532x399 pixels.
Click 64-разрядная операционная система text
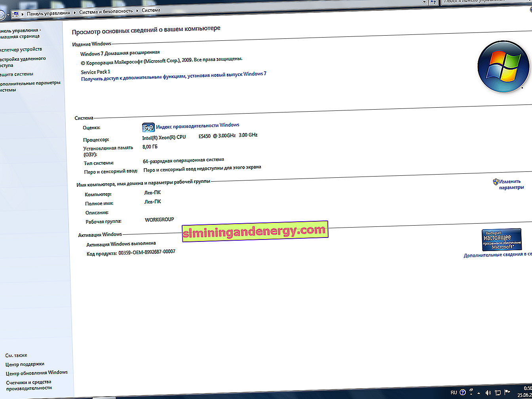(183, 160)
